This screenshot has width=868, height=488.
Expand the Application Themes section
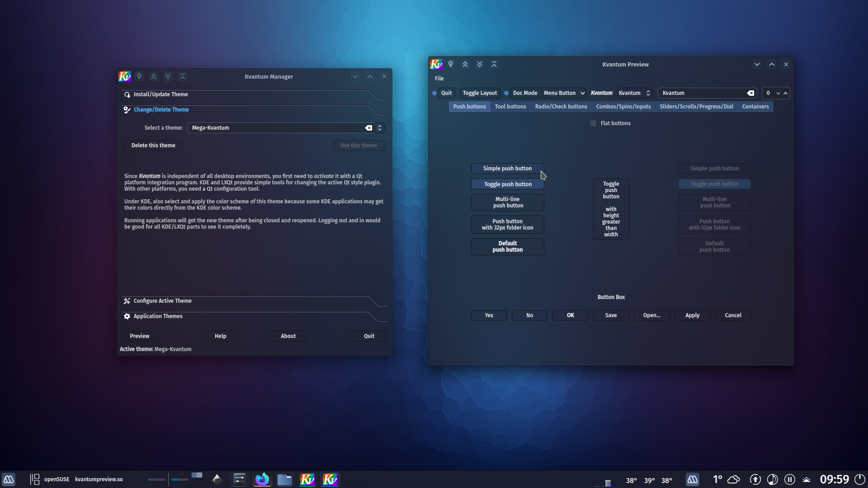[254, 316]
